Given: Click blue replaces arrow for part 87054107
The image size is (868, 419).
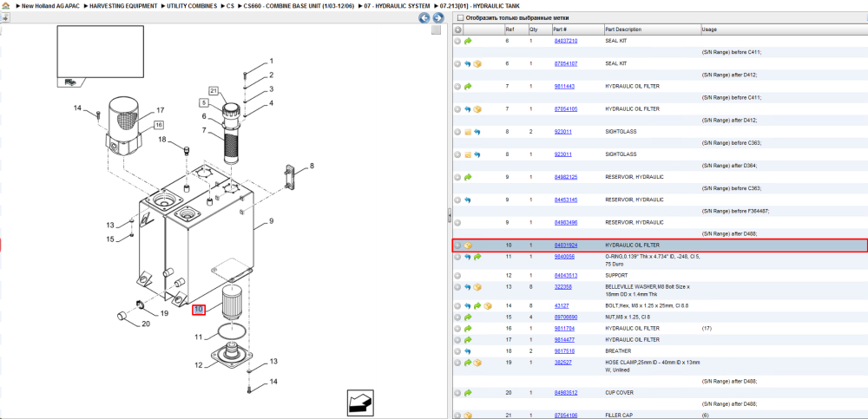Looking at the screenshot, I should pyautogui.click(x=468, y=63).
